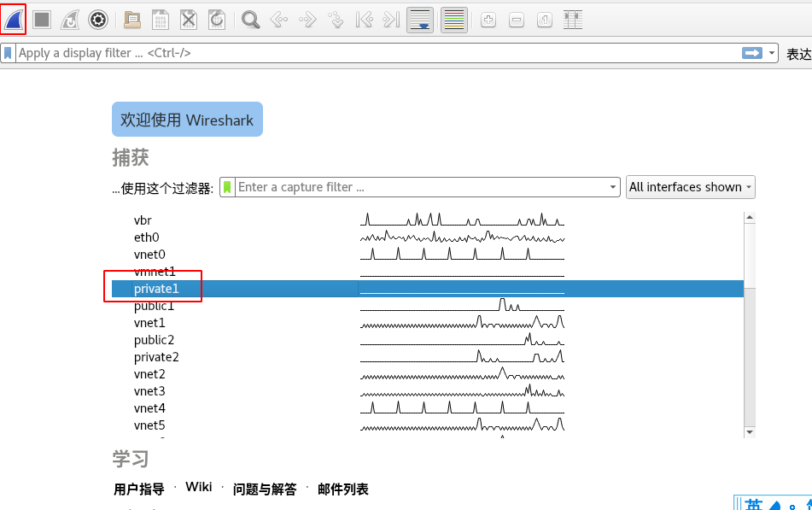Click scroll down arrow of interface list
Image resolution: width=812 pixels, height=510 pixels.
pyautogui.click(x=750, y=432)
